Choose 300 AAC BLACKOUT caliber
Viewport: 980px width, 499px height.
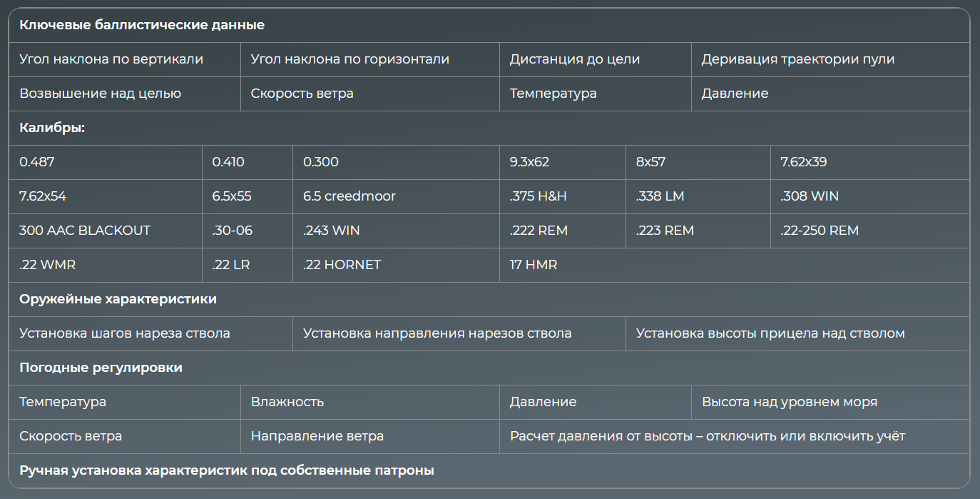[x=85, y=231]
